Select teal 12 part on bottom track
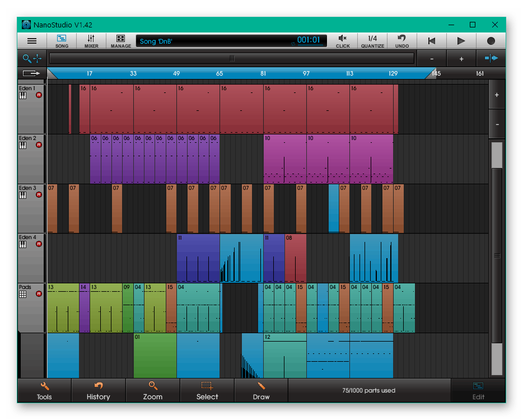This screenshot has height=420, width=523. [x=285, y=356]
